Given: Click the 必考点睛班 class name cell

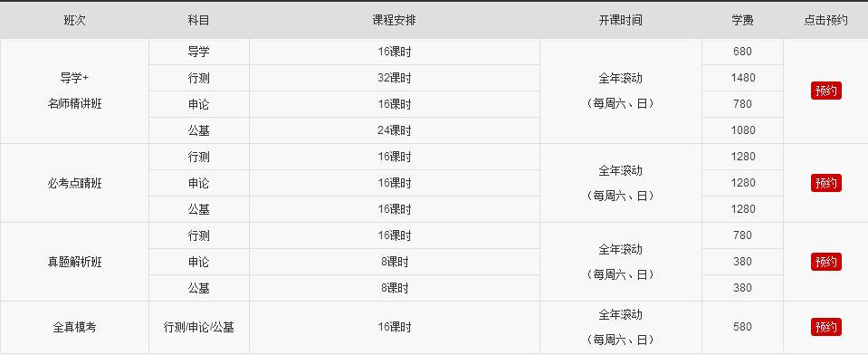Looking at the screenshot, I should coord(75,183).
